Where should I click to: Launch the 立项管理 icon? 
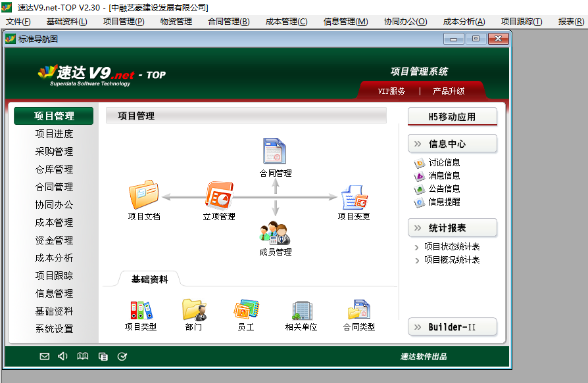tap(220, 194)
